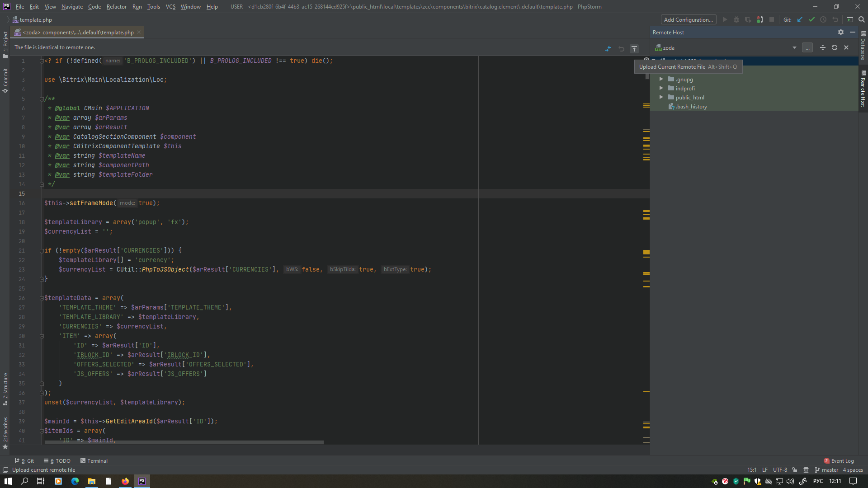Hide the Remote Host panel with minus icon
The image size is (868, 488).
coord(853,32)
